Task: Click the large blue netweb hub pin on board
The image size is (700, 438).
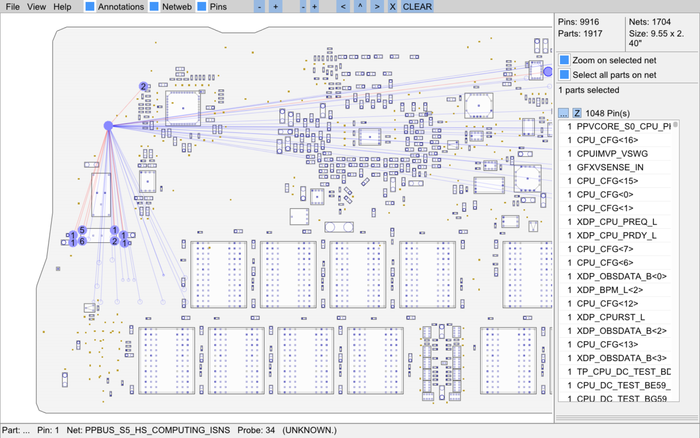Action: (x=108, y=125)
